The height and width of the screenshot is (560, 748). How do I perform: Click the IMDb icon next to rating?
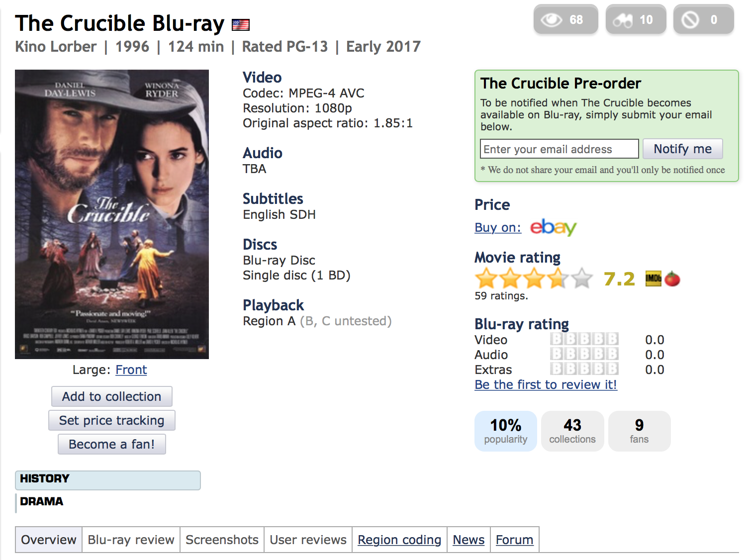click(653, 279)
